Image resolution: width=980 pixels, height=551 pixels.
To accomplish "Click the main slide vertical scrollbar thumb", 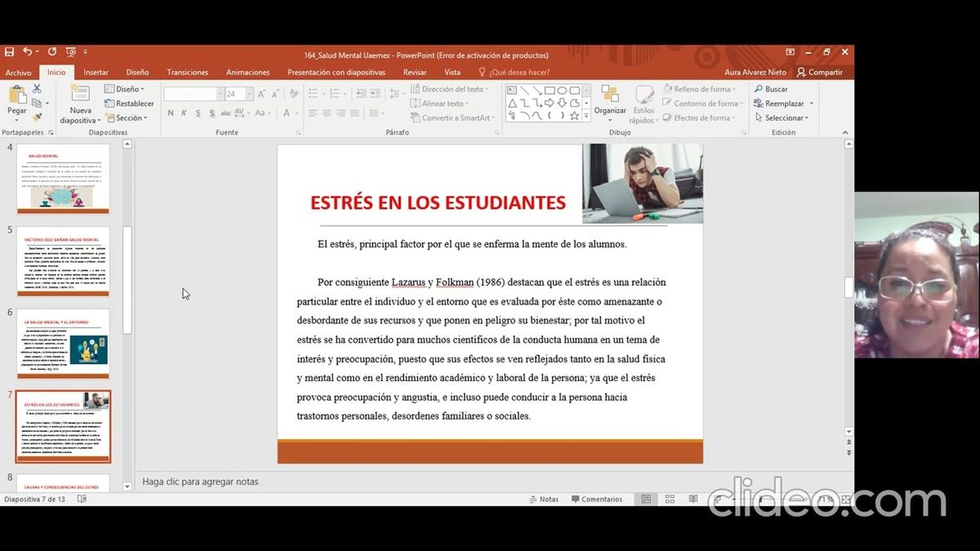I will (x=849, y=288).
